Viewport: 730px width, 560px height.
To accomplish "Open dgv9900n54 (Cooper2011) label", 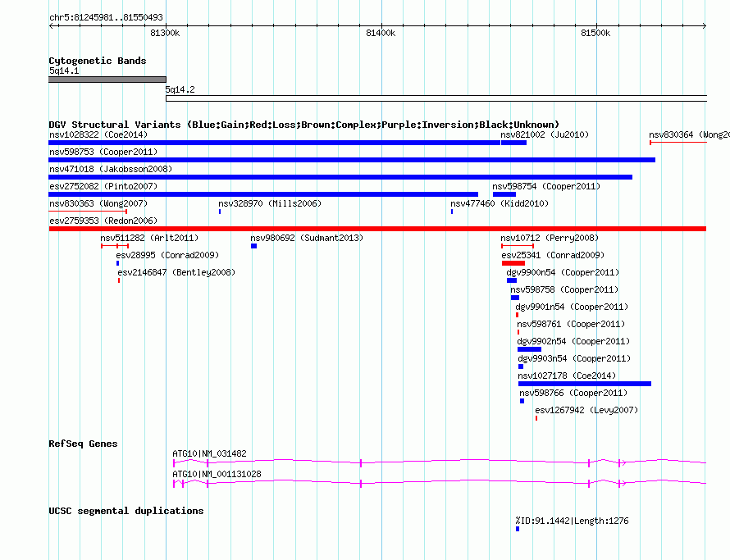I will [x=563, y=272].
